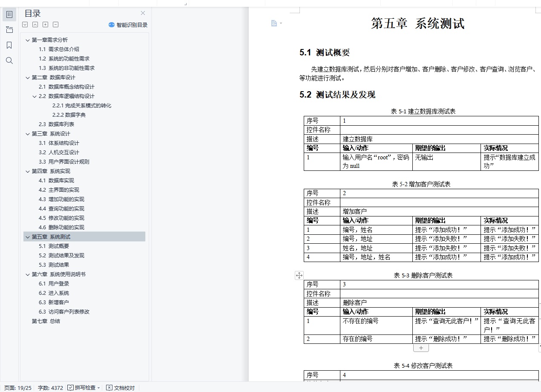This screenshot has width=541, height=392.
Task: Go to 3.2 人机交互设计
Action: (x=59, y=153)
